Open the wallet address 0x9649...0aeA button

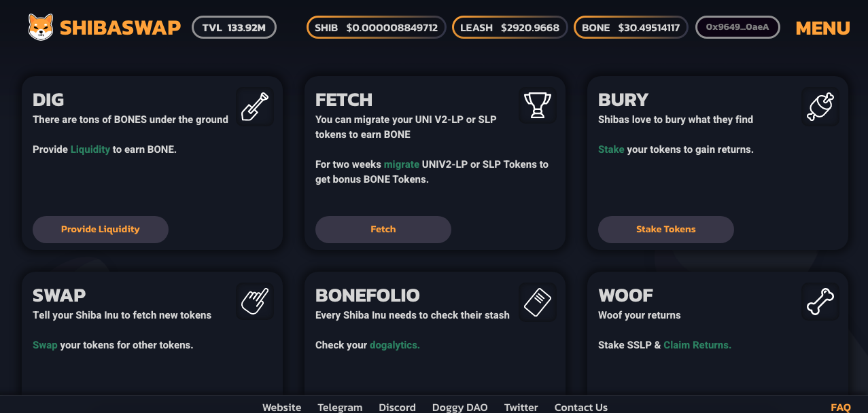[x=737, y=27]
